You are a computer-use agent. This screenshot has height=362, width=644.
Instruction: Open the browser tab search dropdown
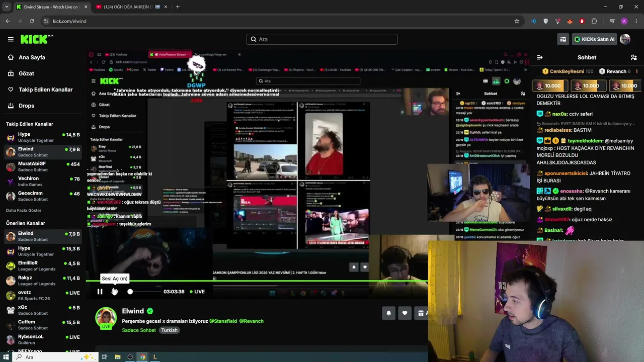[7, 7]
